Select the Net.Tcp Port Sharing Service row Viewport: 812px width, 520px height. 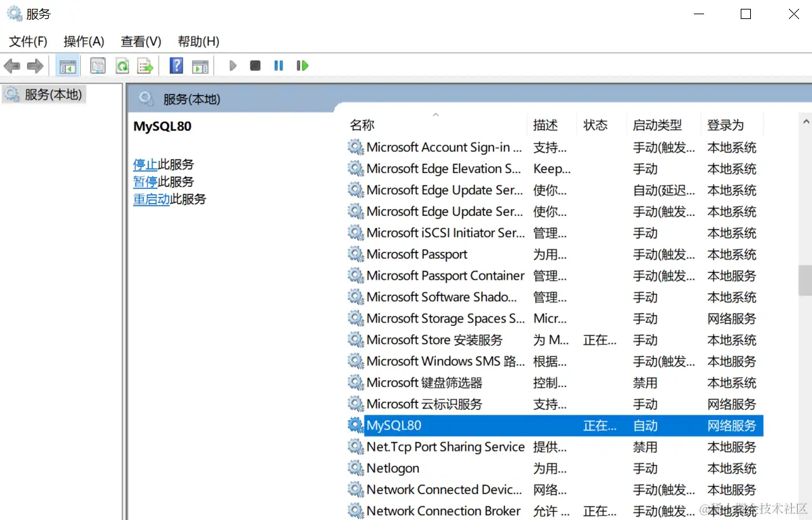(x=555, y=447)
